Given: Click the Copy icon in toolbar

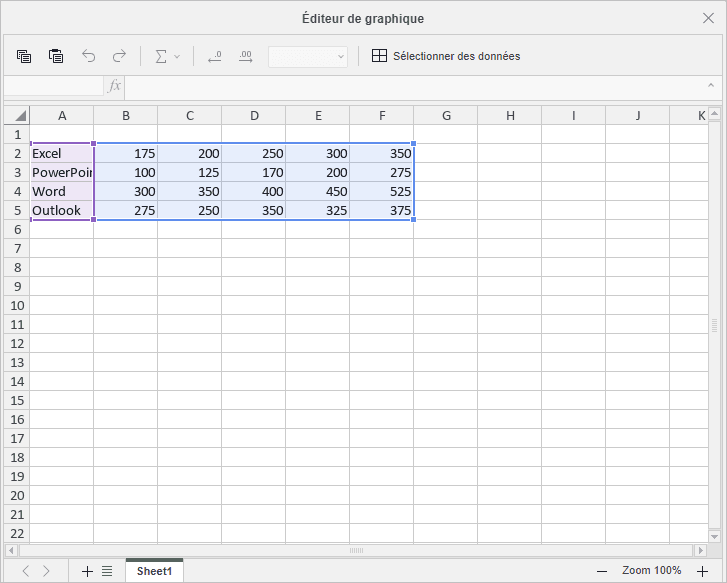Looking at the screenshot, I should (x=24, y=56).
